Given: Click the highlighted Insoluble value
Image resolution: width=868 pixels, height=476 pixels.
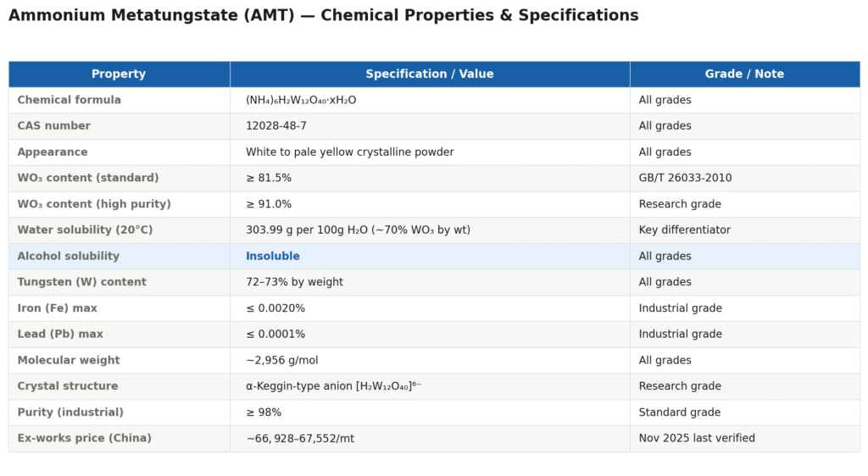Looking at the screenshot, I should point(273,257).
